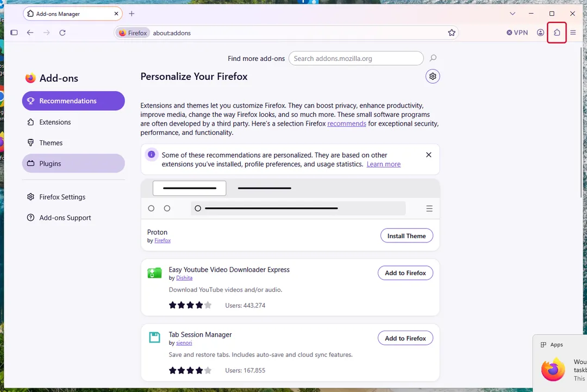Expand the list all tabs chevron
Image resolution: width=587 pixels, height=392 pixels.
[x=513, y=14]
